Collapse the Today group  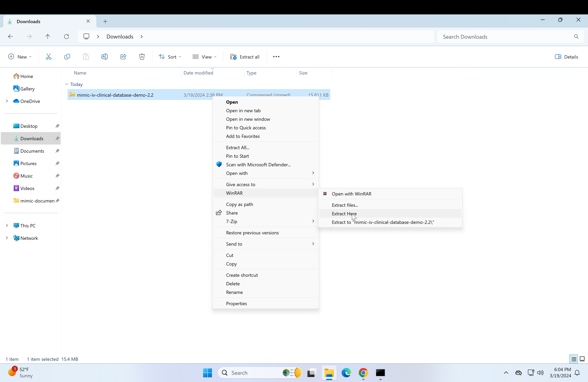tap(67, 84)
